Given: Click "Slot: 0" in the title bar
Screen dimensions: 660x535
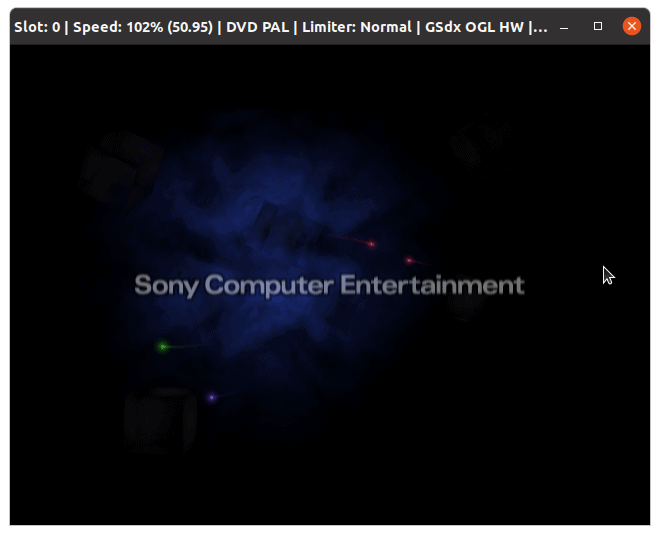Looking at the screenshot, I should (37, 27).
